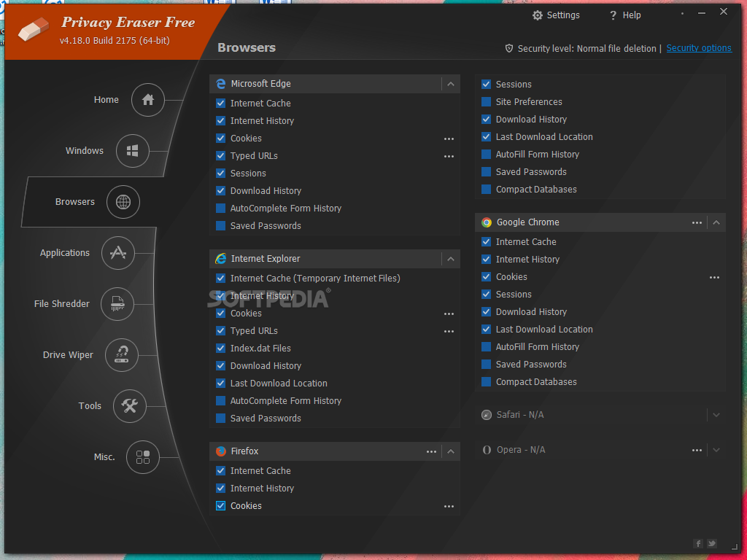Open options dots for Chrome Cookies
Viewport: 747px width, 560px height.
714,277
